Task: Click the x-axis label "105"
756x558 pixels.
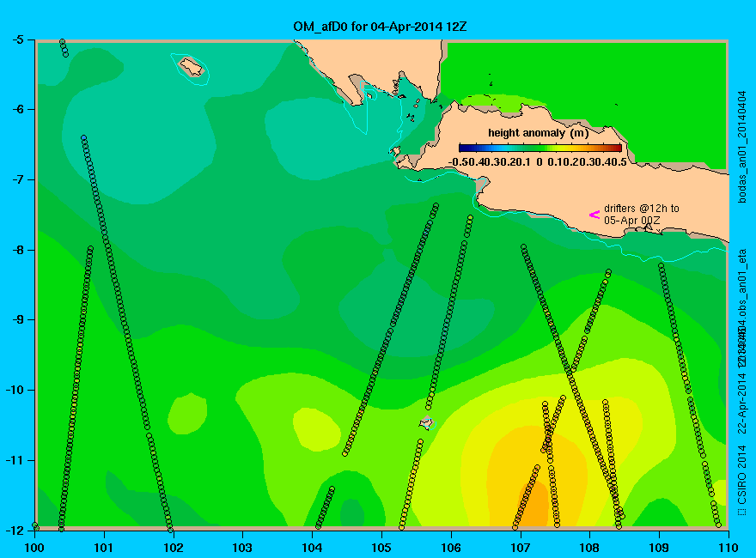Action: [x=381, y=548]
